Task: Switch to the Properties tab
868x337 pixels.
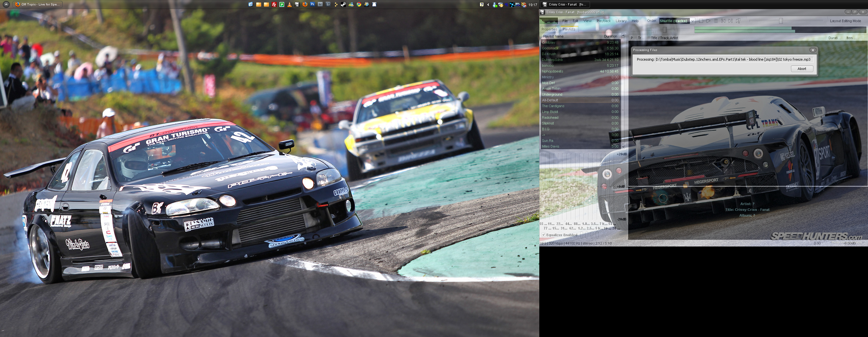Action: 549,29
